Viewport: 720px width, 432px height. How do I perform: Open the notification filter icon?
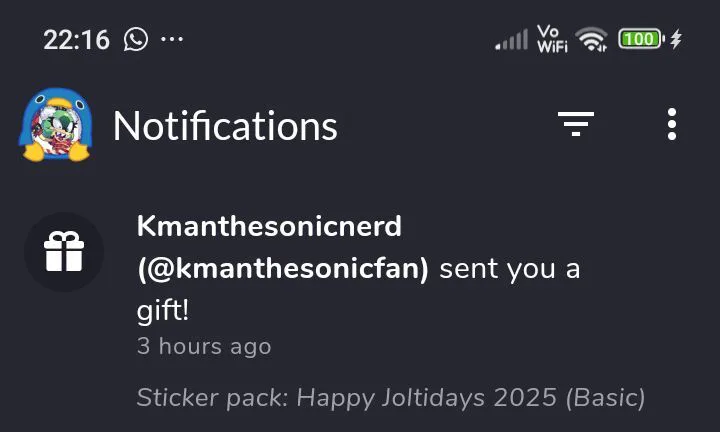[575, 124]
